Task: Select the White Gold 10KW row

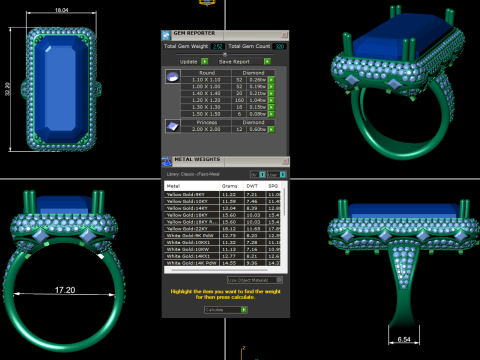Action: pyautogui.click(x=222, y=249)
